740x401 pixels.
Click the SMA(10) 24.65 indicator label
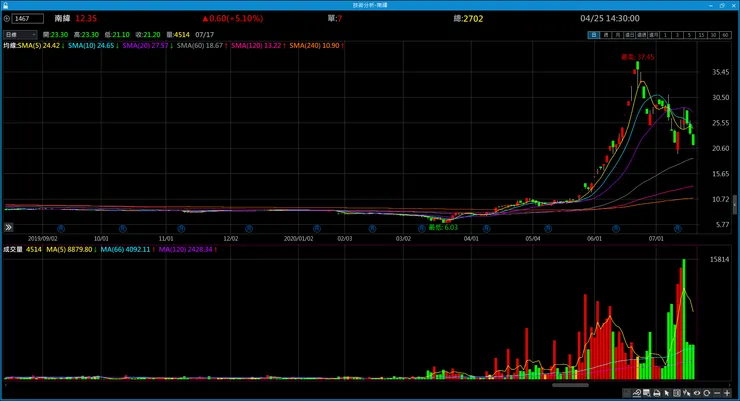[93, 45]
